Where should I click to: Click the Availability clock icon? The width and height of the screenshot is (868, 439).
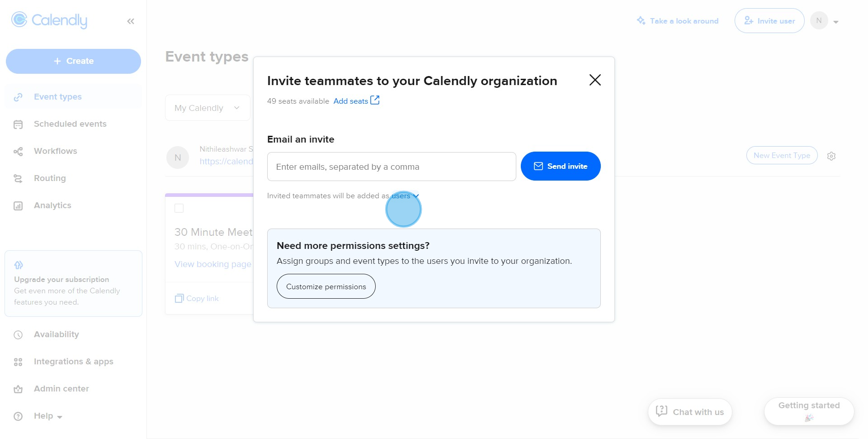coord(18,335)
